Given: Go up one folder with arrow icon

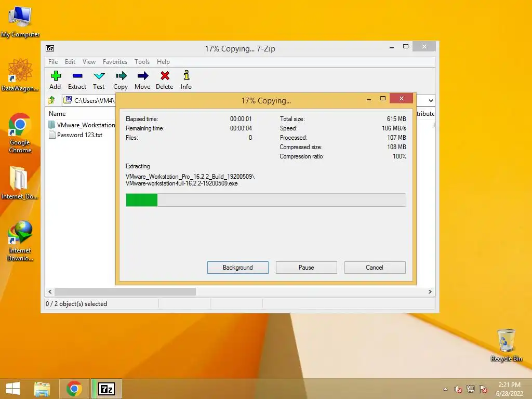Looking at the screenshot, I should tap(51, 100).
